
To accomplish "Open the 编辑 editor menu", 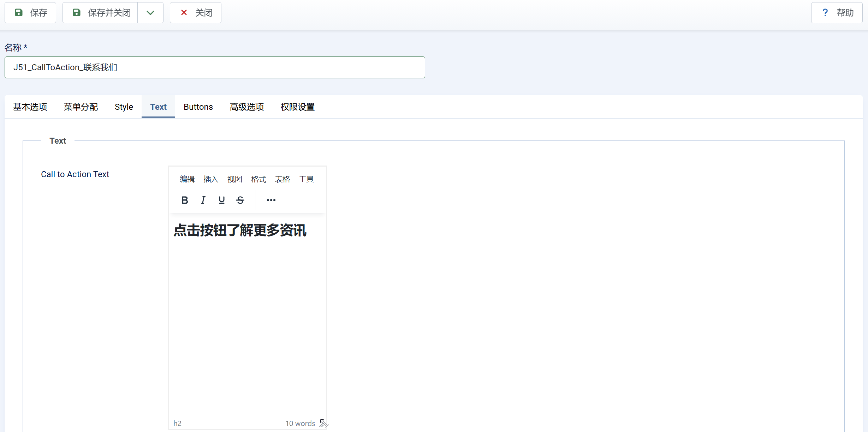I will pyautogui.click(x=187, y=179).
